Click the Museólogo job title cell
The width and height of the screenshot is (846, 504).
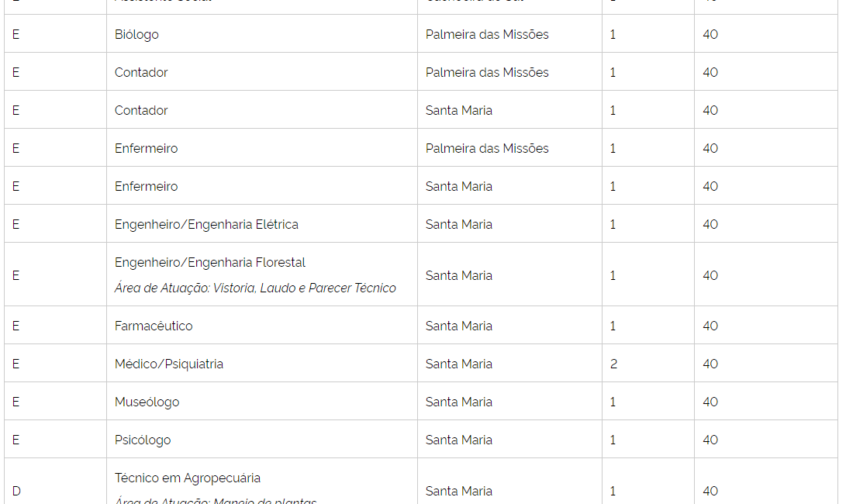147,402
